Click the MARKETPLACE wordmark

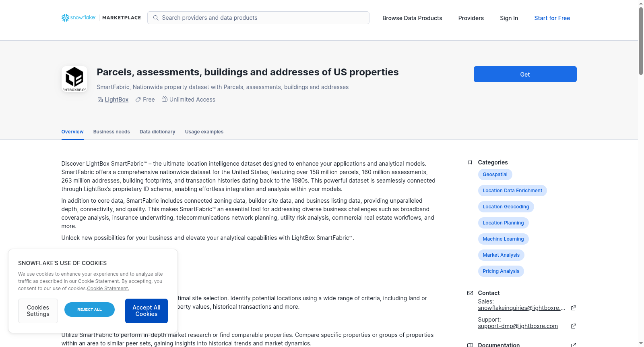[122, 18]
